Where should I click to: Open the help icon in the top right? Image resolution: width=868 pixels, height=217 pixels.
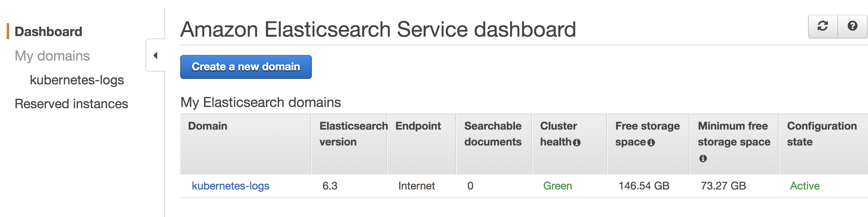pos(852,26)
